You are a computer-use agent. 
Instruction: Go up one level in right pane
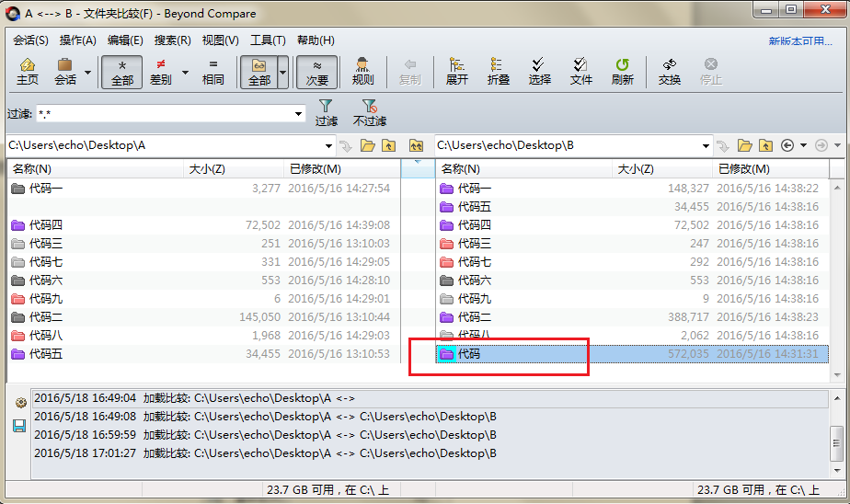point(765,146)
